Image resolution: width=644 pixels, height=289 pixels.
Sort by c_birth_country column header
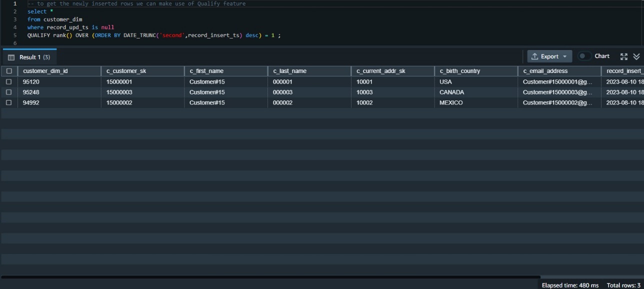476,71
